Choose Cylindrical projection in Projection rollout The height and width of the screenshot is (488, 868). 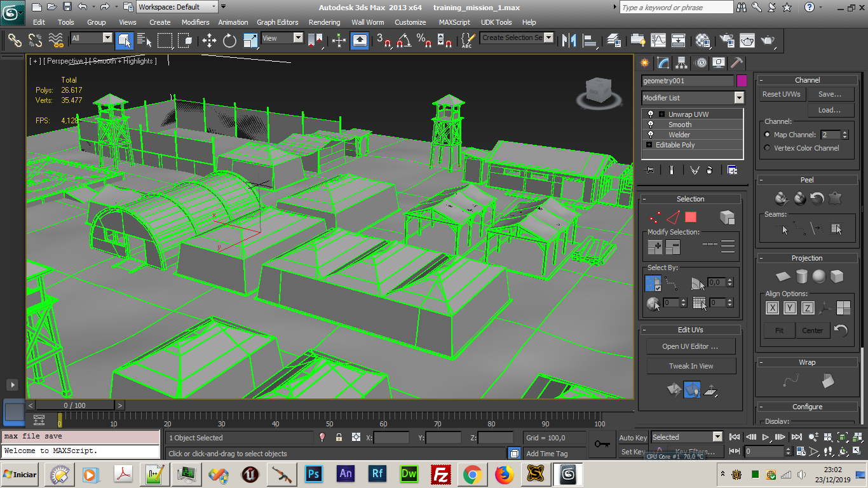point(801,276)
